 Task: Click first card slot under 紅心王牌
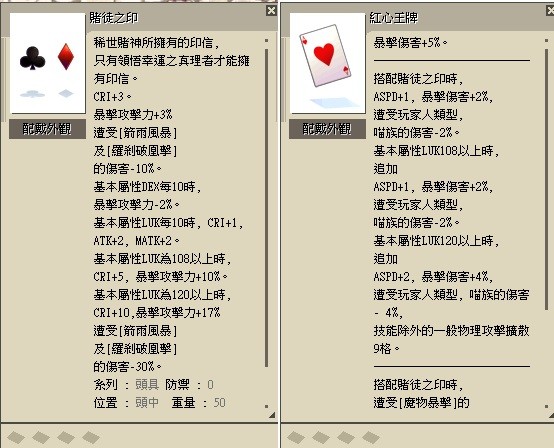[296, 437]
